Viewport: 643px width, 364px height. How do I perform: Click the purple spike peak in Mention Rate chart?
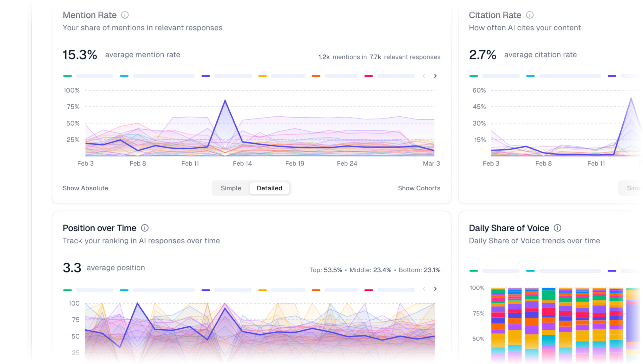click(x=225, y=100)
